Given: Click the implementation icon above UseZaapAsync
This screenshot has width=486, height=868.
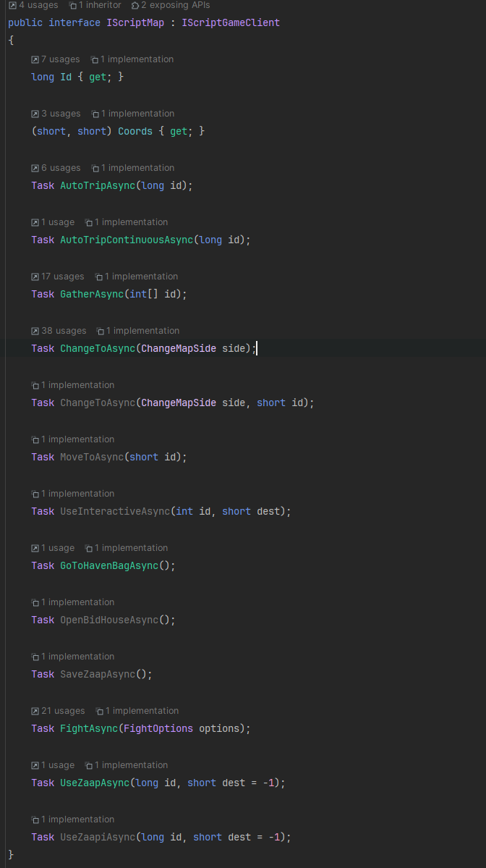Looking at the screenshot, I should tap(88, 764).
